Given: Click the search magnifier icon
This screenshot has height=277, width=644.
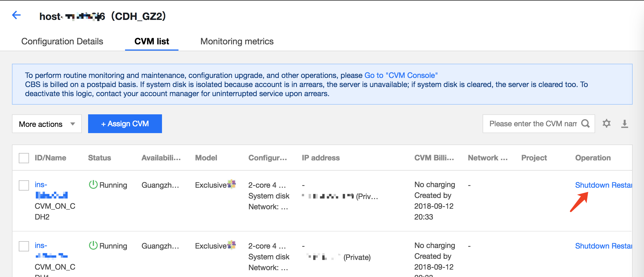Looking at the screenshot, I should click(585, 124).
